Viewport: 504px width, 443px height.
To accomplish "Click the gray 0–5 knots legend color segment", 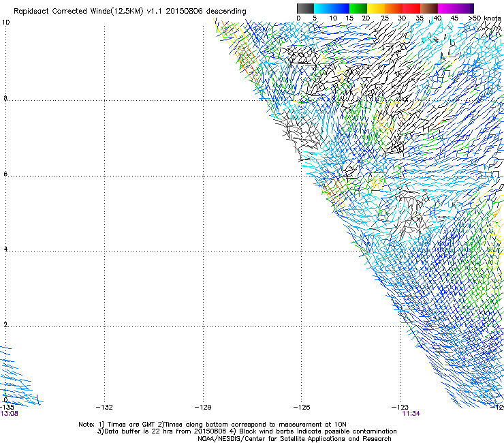I will [x=305, y=8].
